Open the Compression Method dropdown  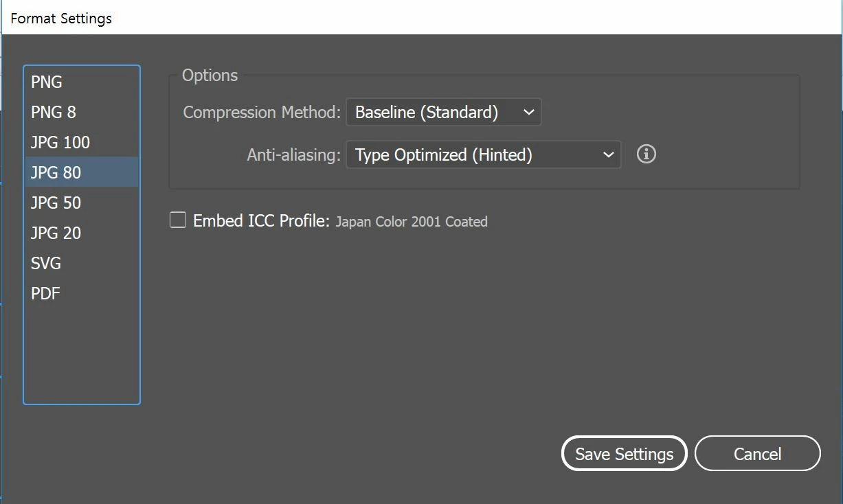click(444, 113)
